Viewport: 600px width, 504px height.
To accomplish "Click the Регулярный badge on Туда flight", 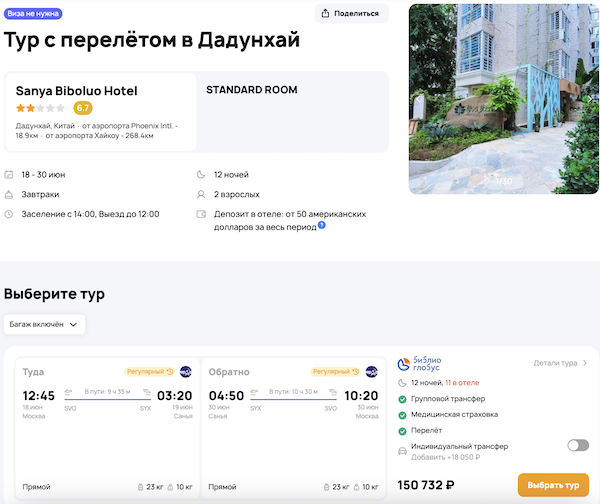I will pyautogui.click(x=150, y=372).
